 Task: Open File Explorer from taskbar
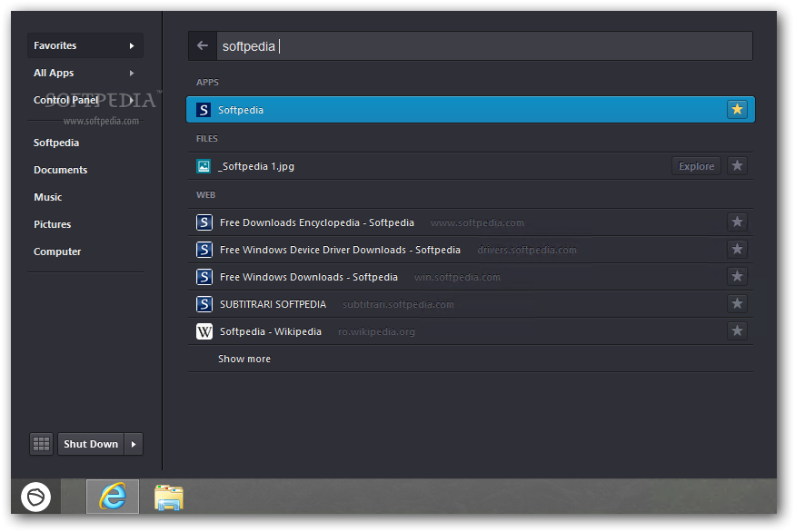pyautogui.click(x=169, y=497)
